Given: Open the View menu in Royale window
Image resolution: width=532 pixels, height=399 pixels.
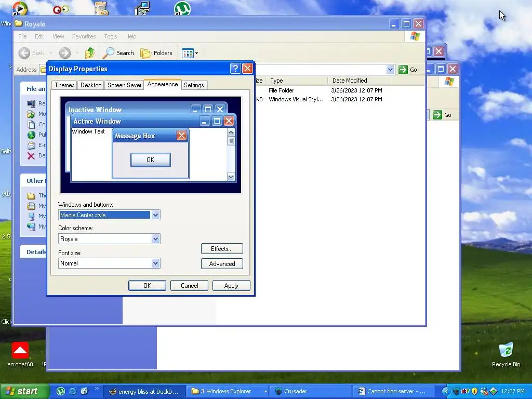Looking at the screenshot, I should (x=58, y=36).
